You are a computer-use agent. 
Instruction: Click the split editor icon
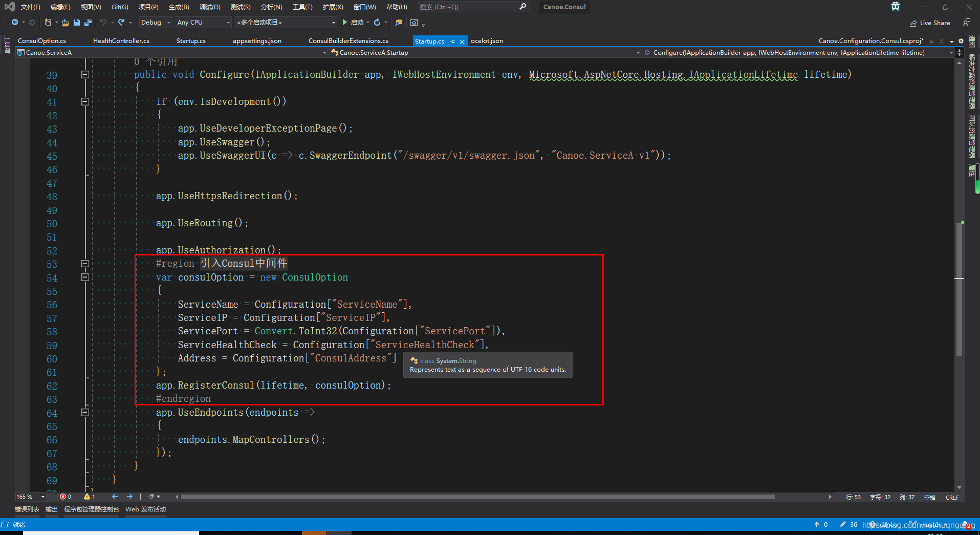(959, 52)
